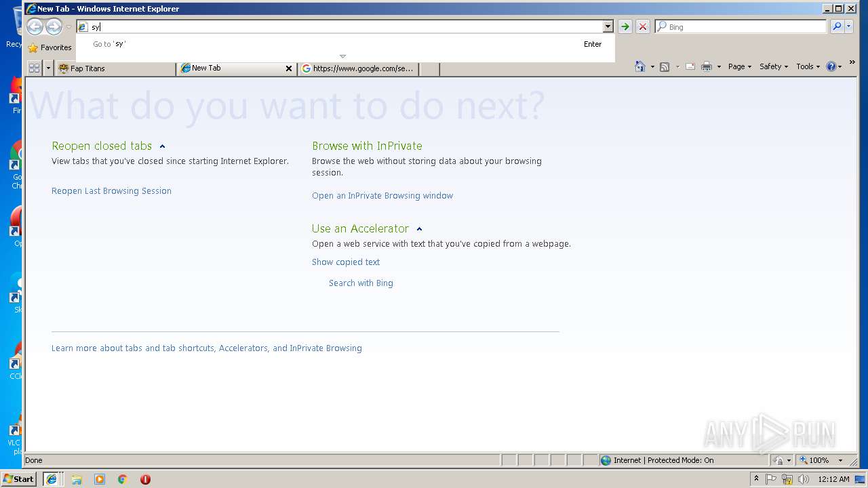Image resolution: width=868 pixels, height=488 pixels.
Task: Collapse the Use an Accelerator section
Action: pos(419,229)
